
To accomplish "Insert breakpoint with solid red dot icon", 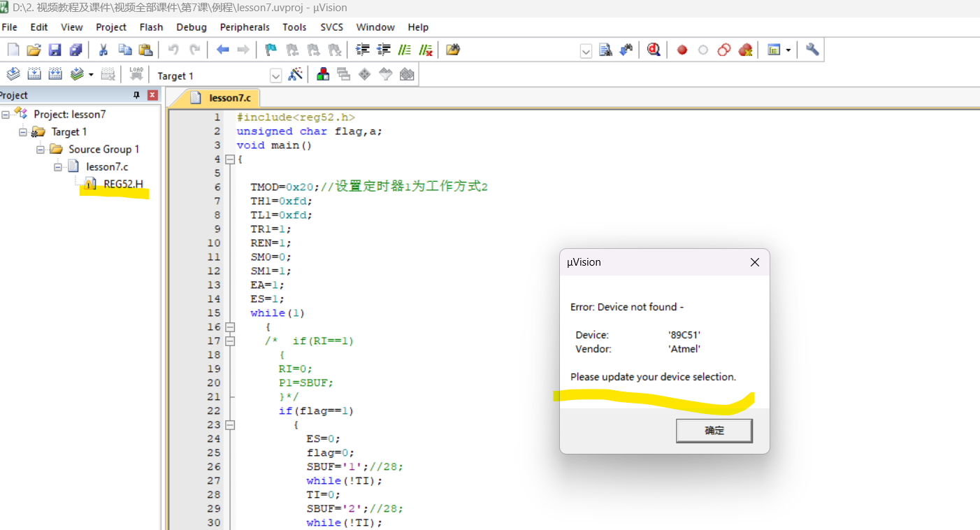I will coord(682,50).
